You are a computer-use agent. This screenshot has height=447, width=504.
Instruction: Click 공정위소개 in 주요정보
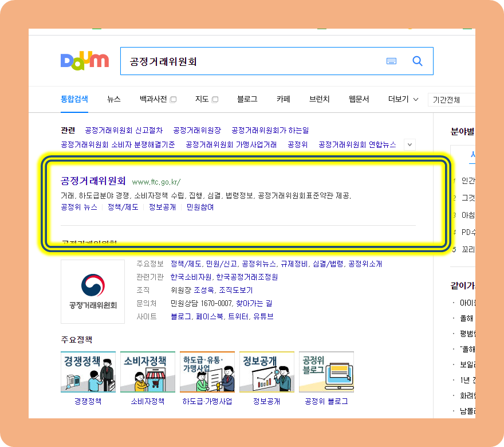(x=365, y=264)
